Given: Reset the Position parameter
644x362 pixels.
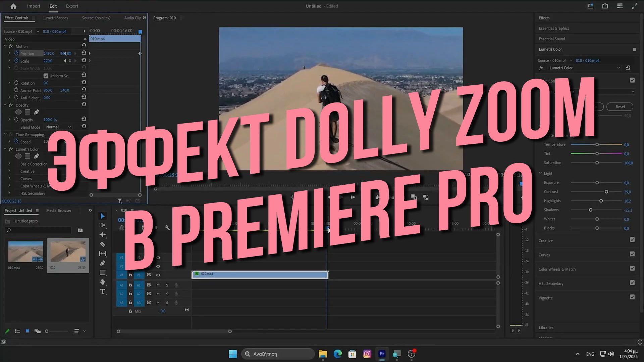Looking at the screenshot, I should 84,53.
